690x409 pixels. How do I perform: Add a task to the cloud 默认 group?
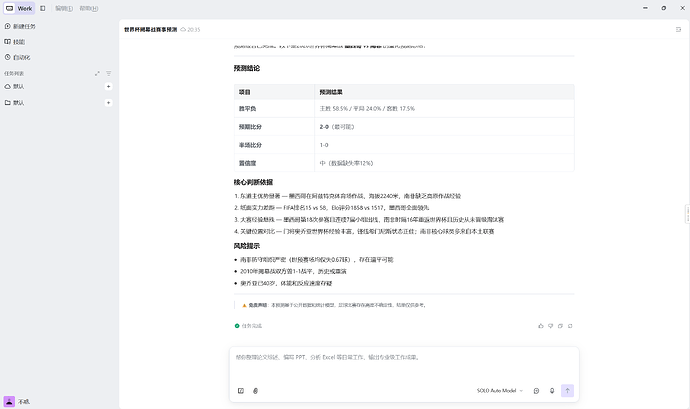point(108,86)
